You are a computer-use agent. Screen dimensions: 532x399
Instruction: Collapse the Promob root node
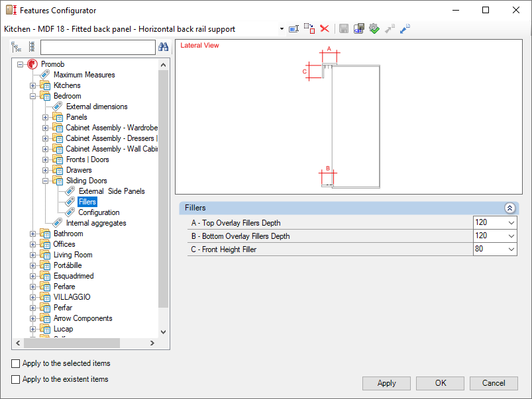pyautogui.click(x=20, y=64)
